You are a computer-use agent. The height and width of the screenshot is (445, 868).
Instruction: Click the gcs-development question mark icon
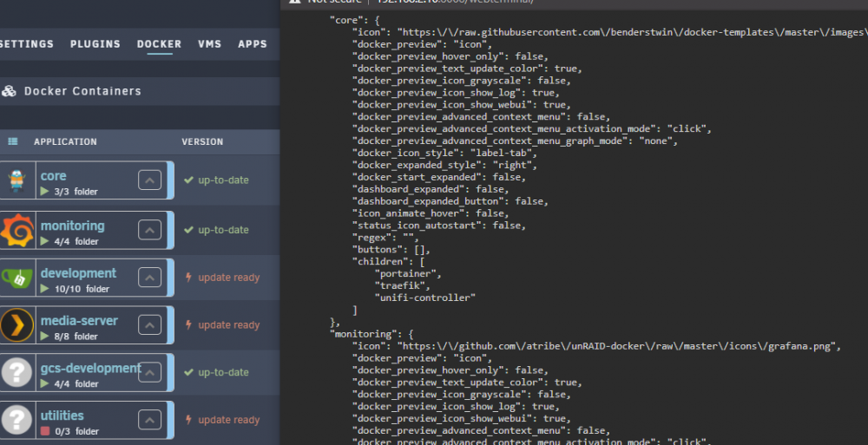click(16, 372)
